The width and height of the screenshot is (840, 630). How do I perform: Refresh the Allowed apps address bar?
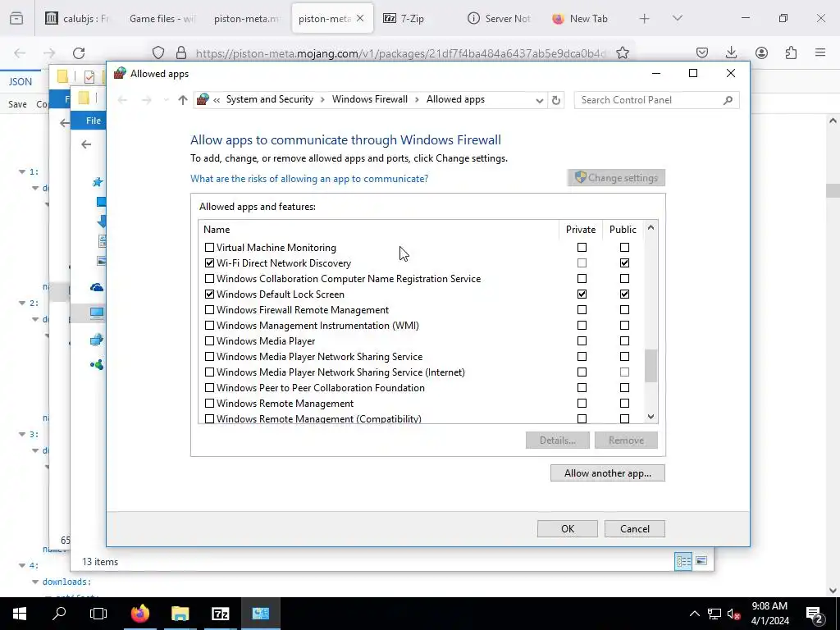click(556, 100)
